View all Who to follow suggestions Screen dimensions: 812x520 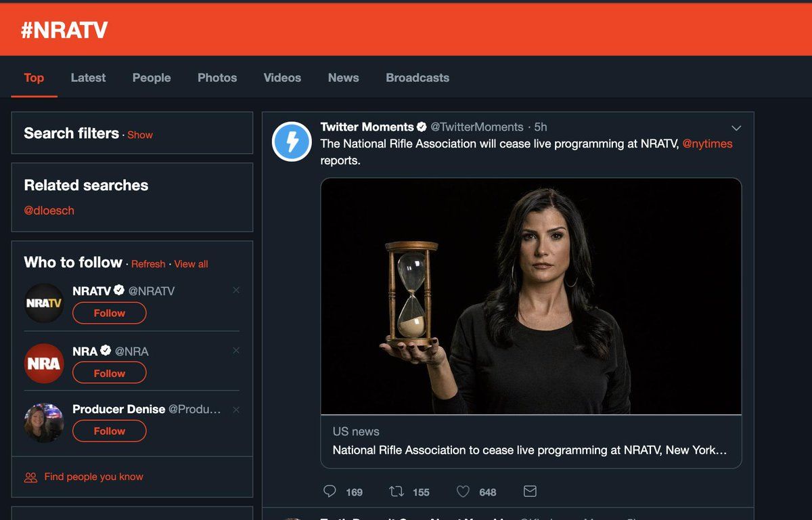(191, 264)
